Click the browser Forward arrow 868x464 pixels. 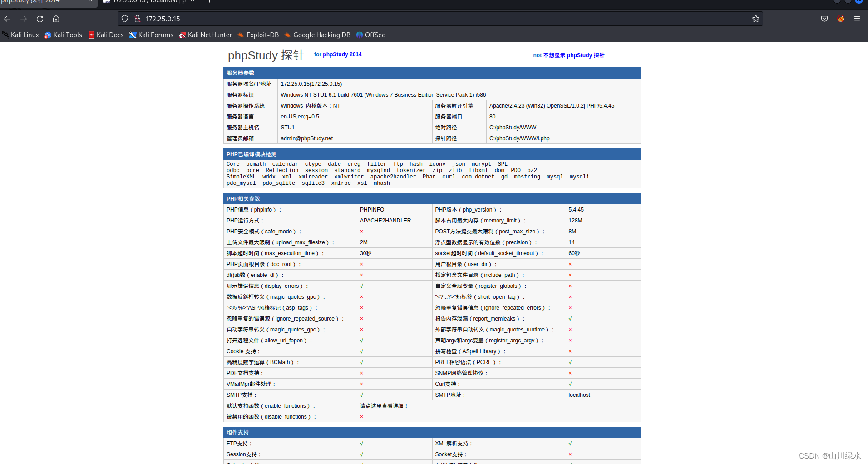tap(24, 19)
